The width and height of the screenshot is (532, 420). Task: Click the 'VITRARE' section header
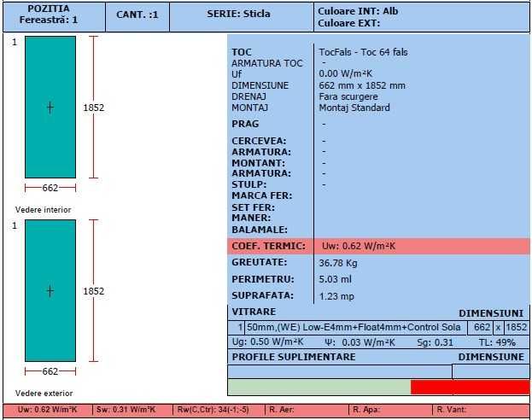tap(254, 312)
